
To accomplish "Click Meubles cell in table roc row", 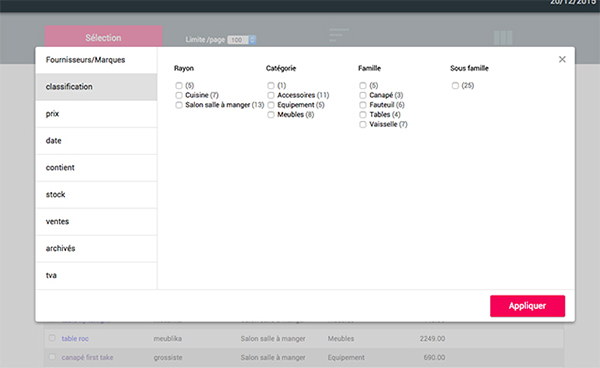I will click(x=341, y=339).
